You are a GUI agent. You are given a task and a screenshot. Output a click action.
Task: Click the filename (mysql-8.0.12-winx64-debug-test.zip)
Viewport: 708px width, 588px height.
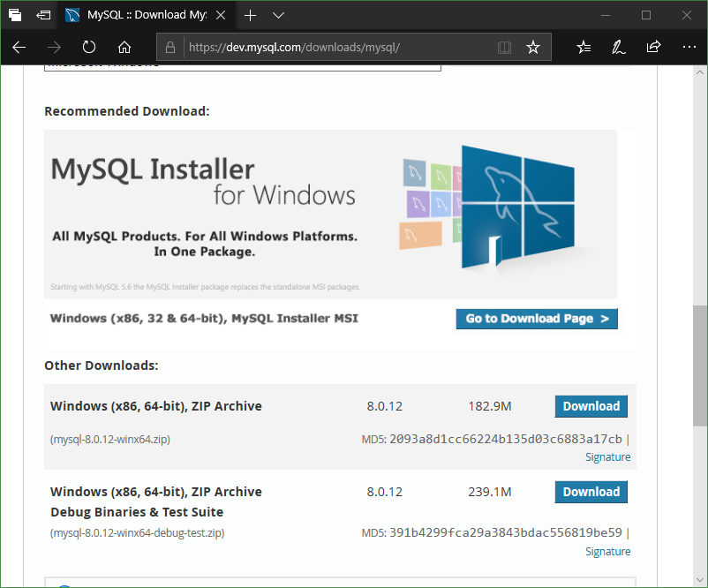pos(137,533)
